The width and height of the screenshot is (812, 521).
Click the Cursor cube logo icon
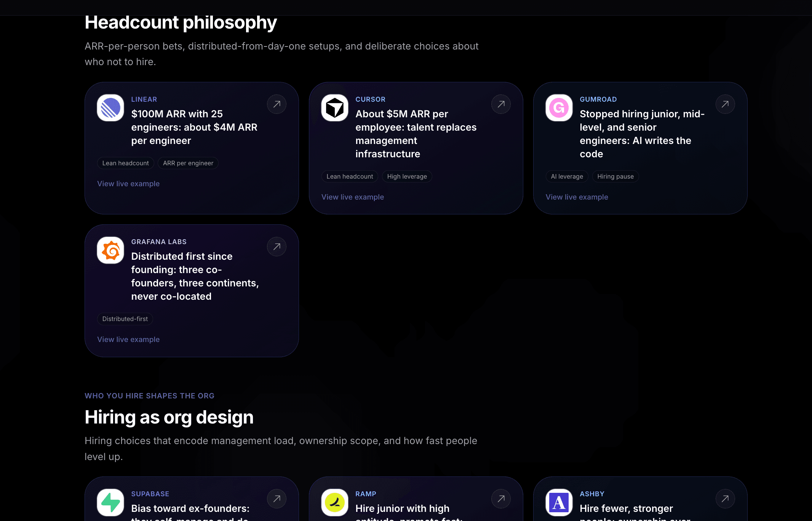(335, 108)
